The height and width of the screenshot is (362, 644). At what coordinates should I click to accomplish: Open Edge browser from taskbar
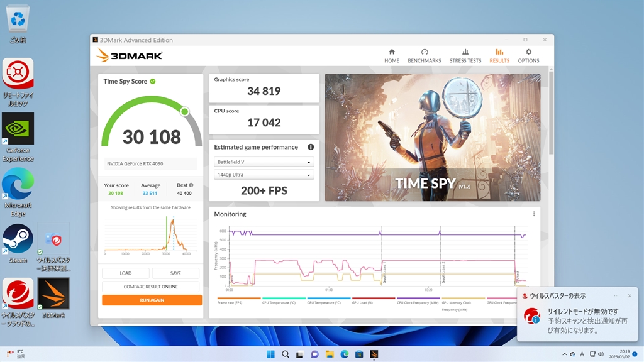[344, 354]
